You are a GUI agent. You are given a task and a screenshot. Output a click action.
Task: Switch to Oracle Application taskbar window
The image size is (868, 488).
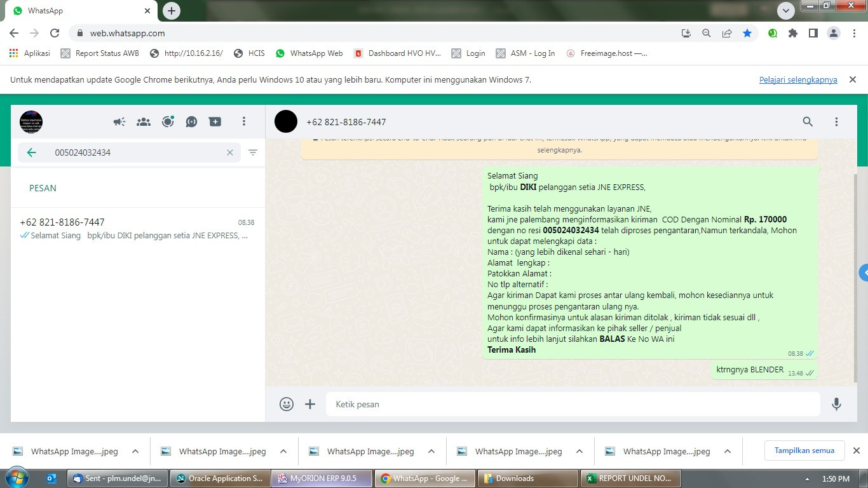click(x=220, y=478)
